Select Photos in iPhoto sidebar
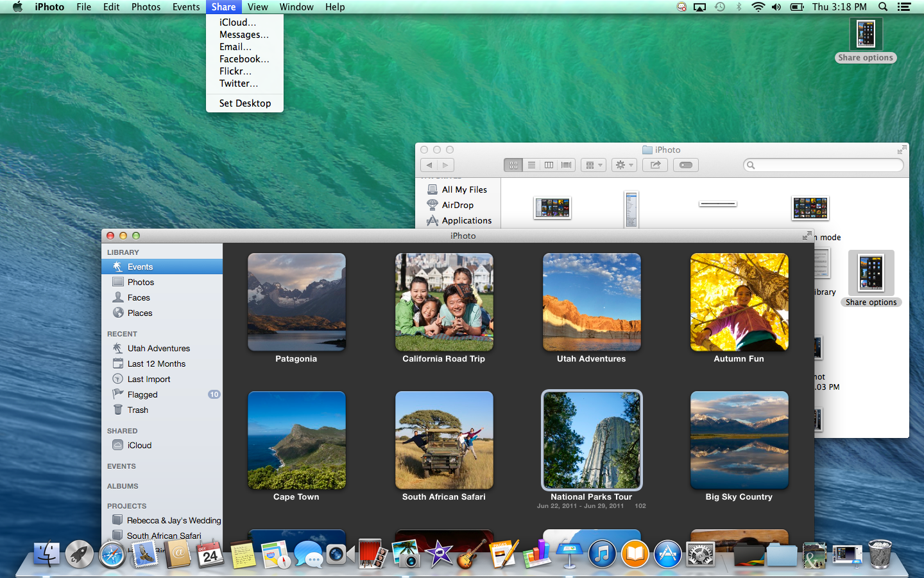Image resolution: width=924 pixels, height=578 pixels. coord(162,282)
